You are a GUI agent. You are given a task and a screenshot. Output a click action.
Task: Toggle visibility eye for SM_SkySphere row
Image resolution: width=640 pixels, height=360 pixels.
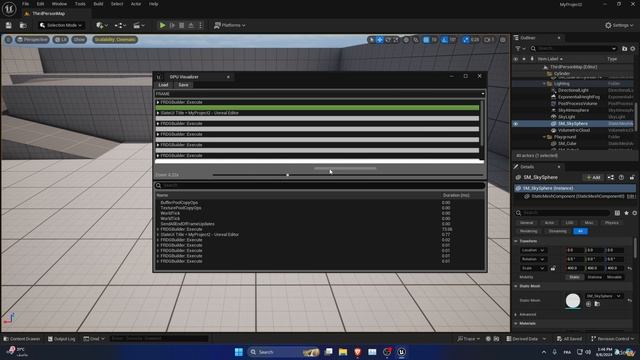pos(516,124)
